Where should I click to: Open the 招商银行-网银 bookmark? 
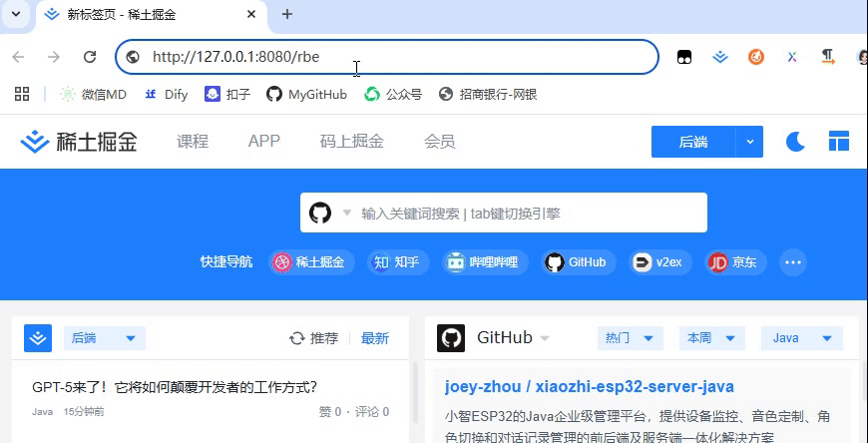488,95
